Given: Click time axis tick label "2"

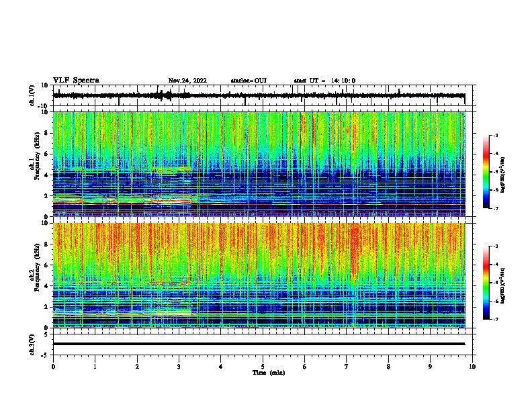Looking at the screenshot, I should click(x=137, y=367).
